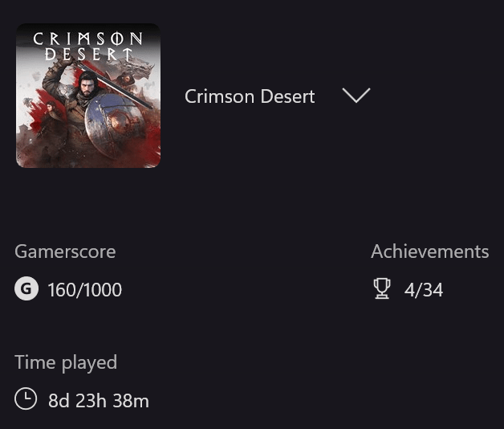Viewport: 504px width, 429px height.
Task: Expand the Crimson Desert game dropdown chevron
Action: 356,96
